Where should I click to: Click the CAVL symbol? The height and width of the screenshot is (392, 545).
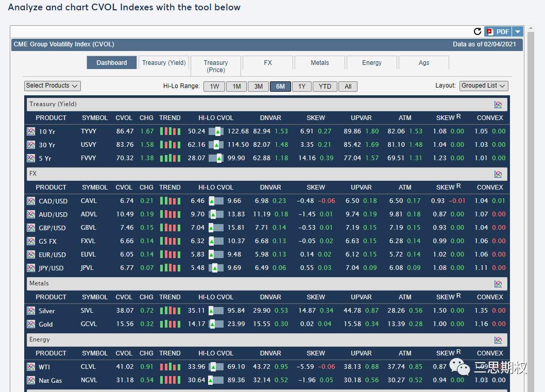[x=89, y=201]
